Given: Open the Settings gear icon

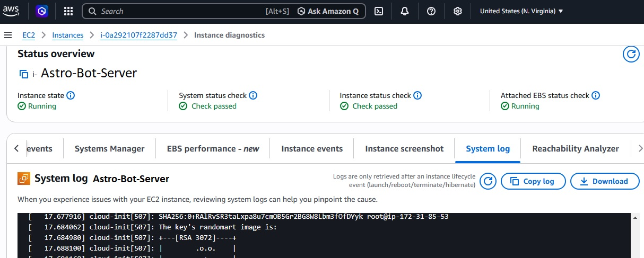Looking at the screenshot, I should pyautogui.click(x=458, y=11).
